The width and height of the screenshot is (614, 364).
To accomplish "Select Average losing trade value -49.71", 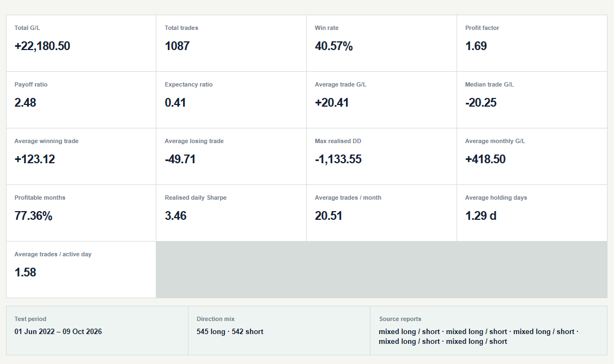I will 180,159.
